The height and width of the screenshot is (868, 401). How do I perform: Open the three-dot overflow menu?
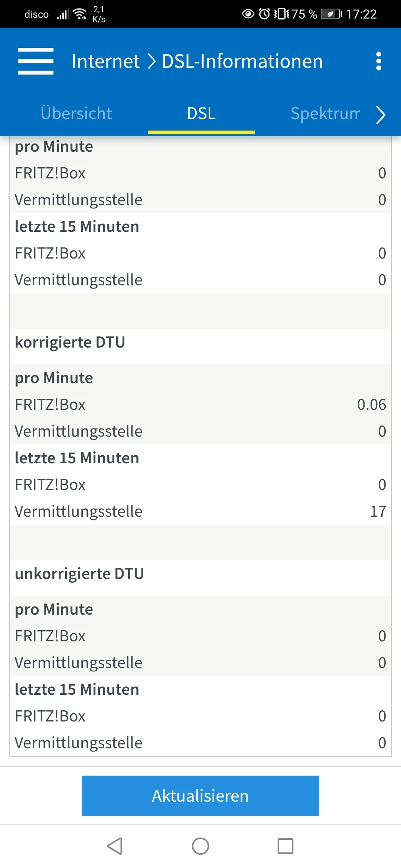pos(378,61)
